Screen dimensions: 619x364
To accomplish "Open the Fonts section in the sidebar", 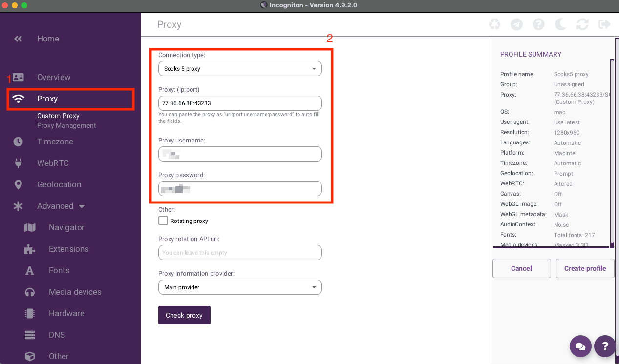I will point(59,270).
